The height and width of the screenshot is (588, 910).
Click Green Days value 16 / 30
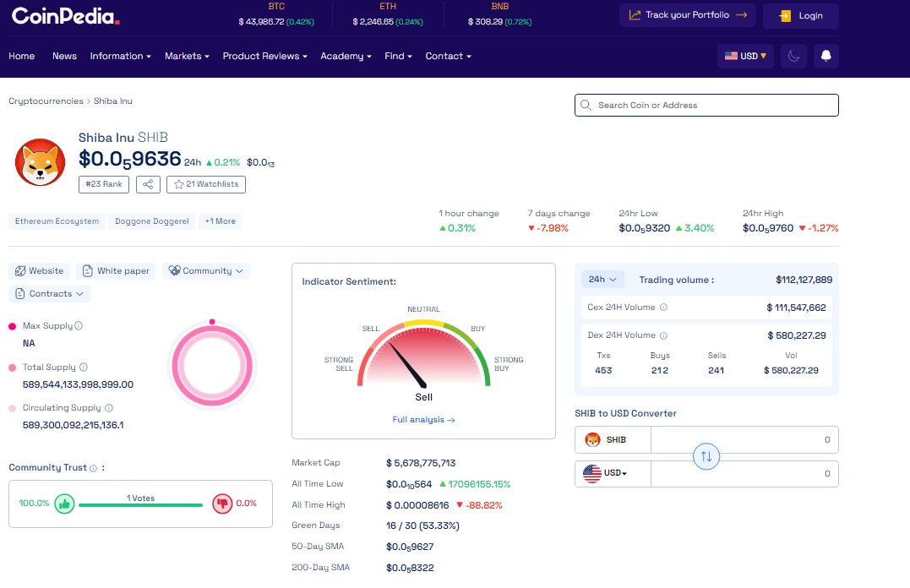422,525
